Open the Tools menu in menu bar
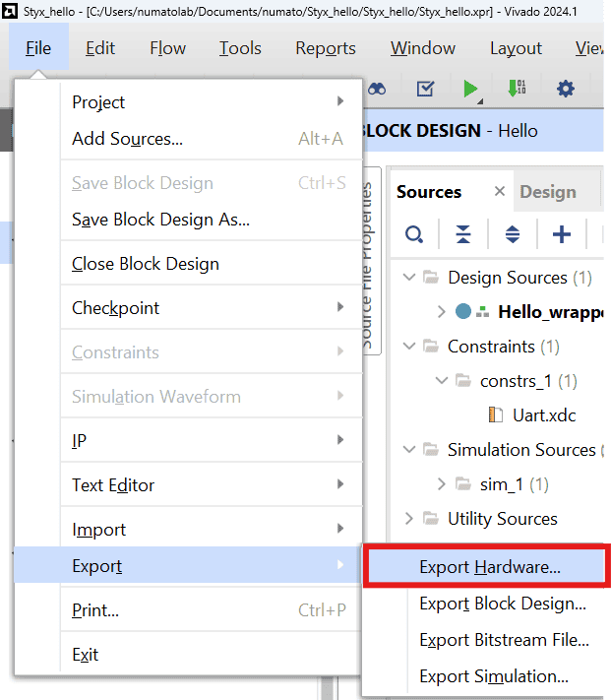The image size is (611, 700). click(x=240, y=48)
